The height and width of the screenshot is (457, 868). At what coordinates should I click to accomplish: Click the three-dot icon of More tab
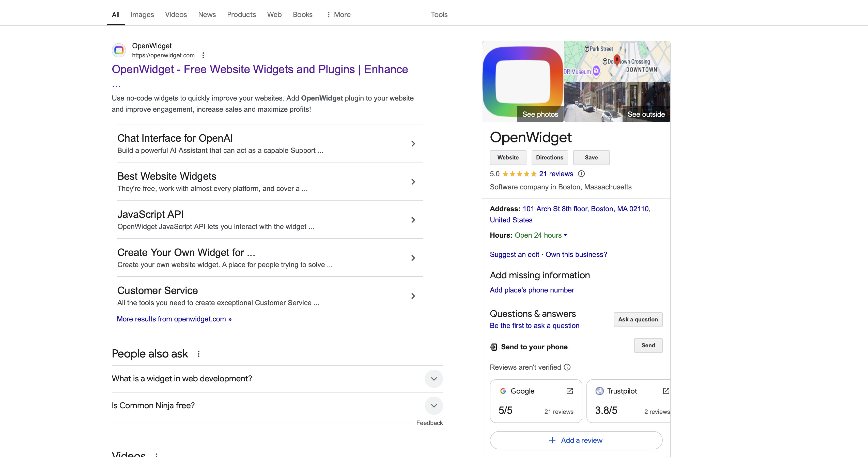click(x=329, y=14)
